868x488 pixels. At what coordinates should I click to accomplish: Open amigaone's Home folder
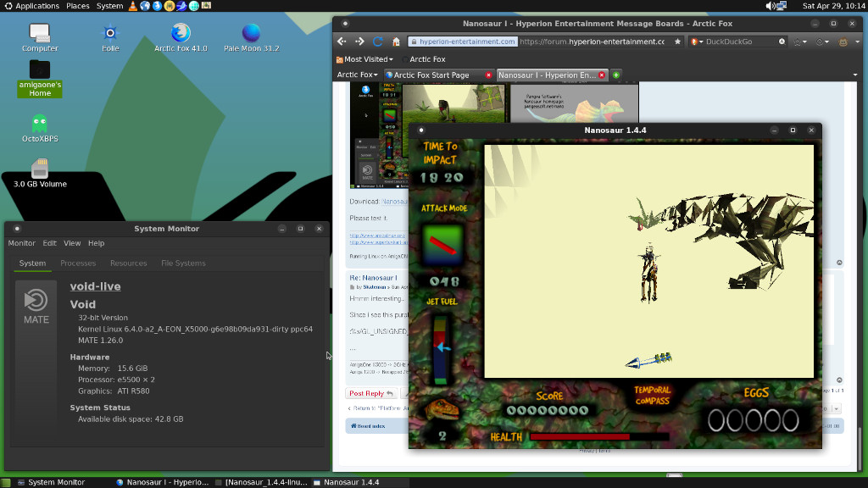tap(40, 79)
